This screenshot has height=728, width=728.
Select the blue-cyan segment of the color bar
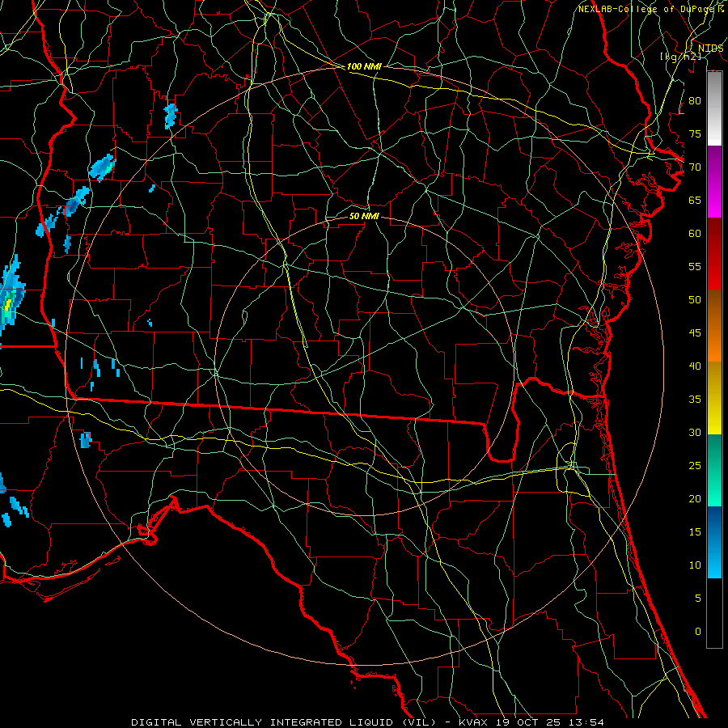(714, 542)
